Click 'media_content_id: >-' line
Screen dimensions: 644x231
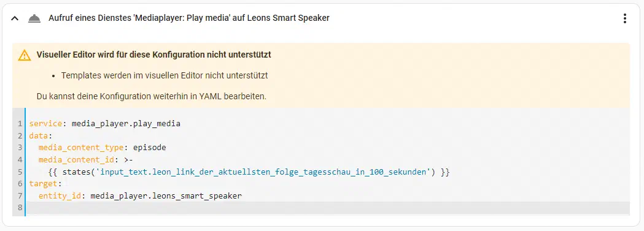click(x=86, y=160)
